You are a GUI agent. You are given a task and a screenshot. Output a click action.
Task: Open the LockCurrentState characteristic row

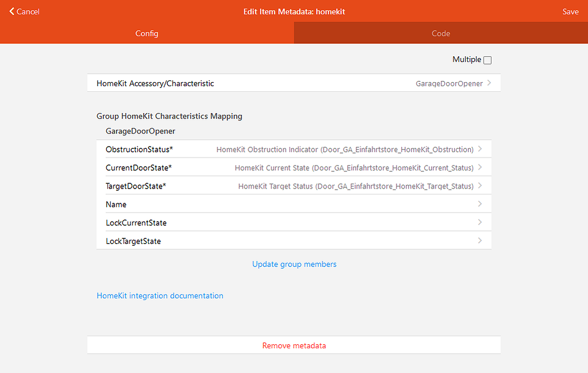click(x=294, y=222)
